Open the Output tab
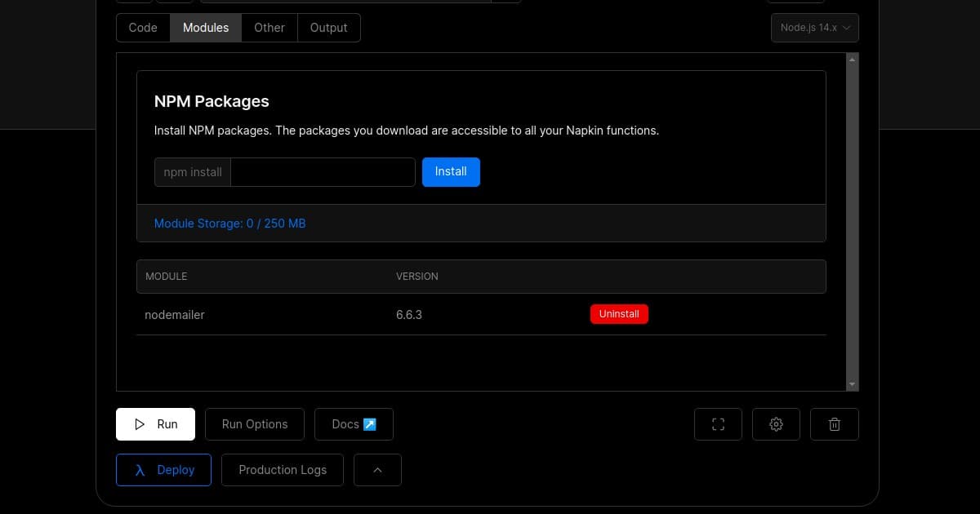The height and width of the screenshot is (514, 980). tap(328, 27)
